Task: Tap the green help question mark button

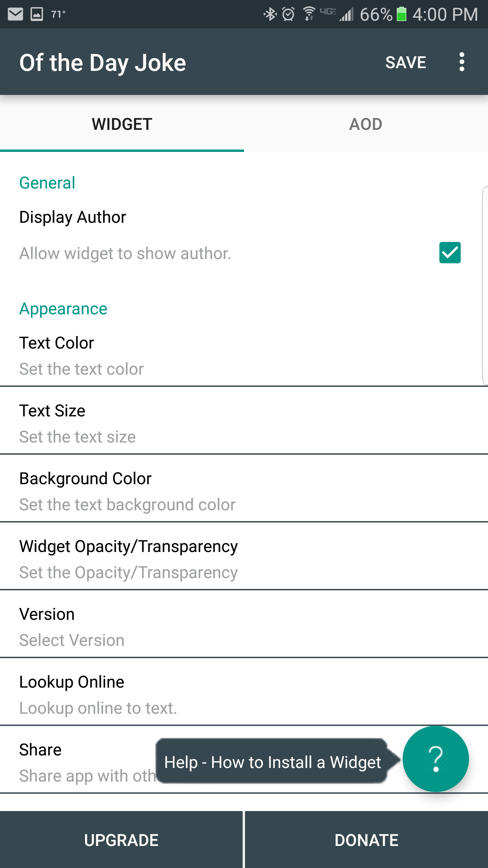Action: tap(436, 759)
